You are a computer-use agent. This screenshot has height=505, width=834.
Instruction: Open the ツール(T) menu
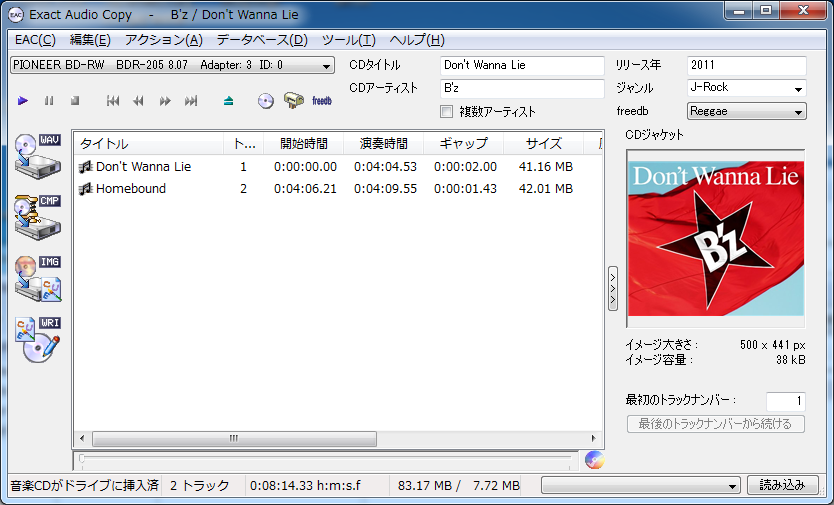(348, 40)
